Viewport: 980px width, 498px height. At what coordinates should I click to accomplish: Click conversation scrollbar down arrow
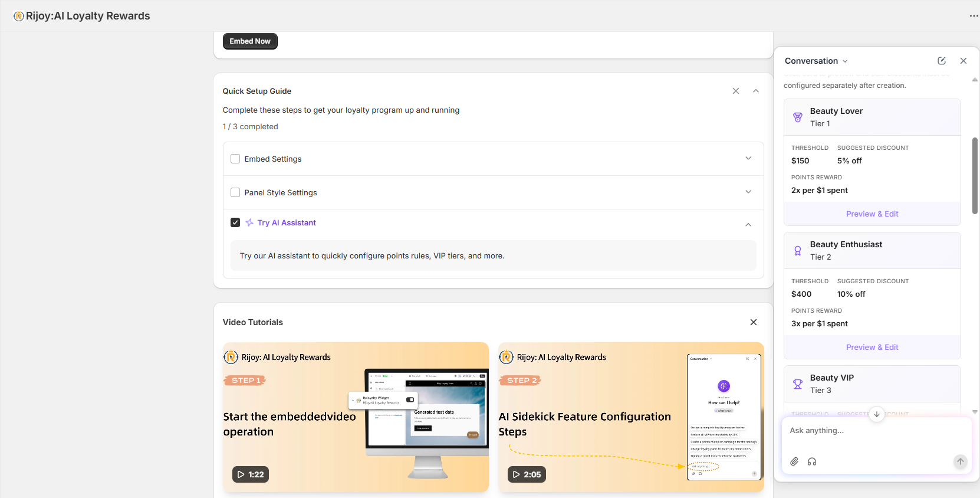(x=975, y=412)
